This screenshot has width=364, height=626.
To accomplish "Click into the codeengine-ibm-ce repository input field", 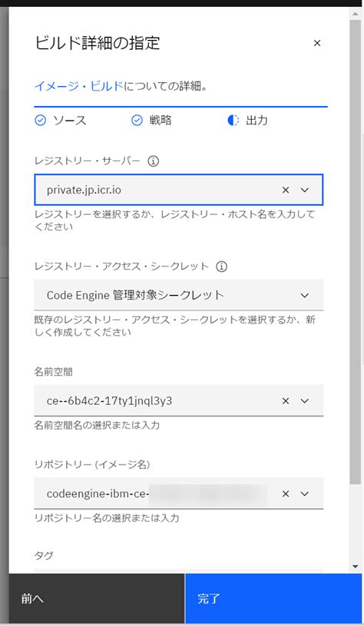I will pyautogui.click(x=157, y=494).
